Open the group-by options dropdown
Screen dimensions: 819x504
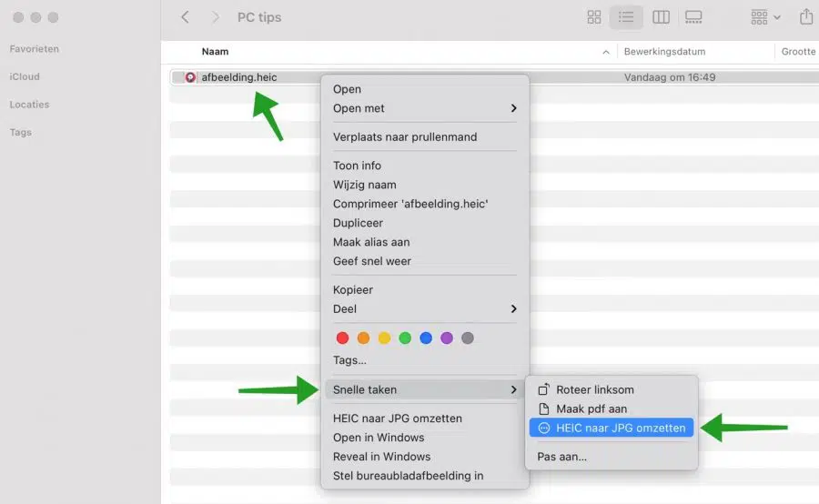pyautogui.click(x=765, y=17)
